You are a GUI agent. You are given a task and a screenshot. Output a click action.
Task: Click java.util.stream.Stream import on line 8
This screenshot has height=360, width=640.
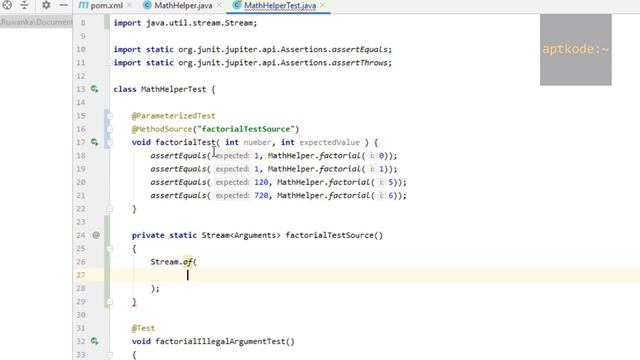point(200,23)
